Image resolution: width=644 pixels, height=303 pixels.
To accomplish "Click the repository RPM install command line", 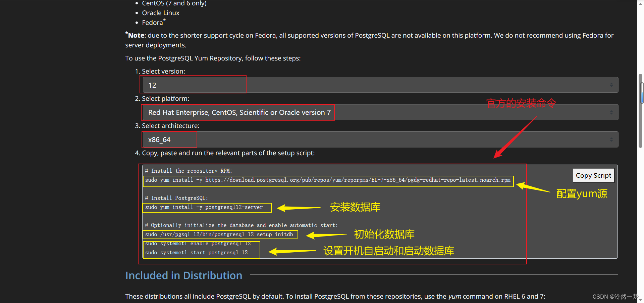I will coord(328,180).
